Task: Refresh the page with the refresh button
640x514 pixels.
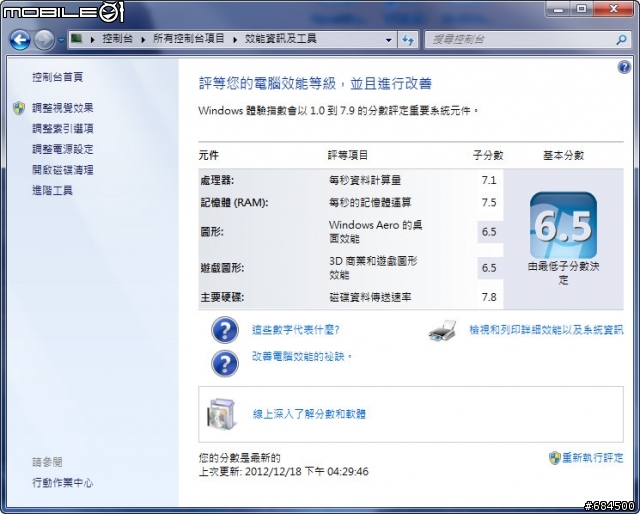Action: (x=408, y=40)
